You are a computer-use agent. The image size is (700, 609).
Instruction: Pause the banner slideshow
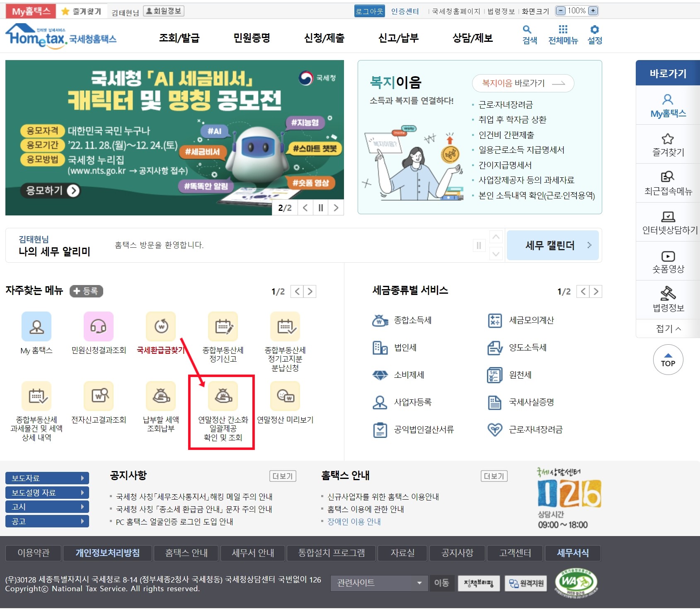click(x=320, y=208)
